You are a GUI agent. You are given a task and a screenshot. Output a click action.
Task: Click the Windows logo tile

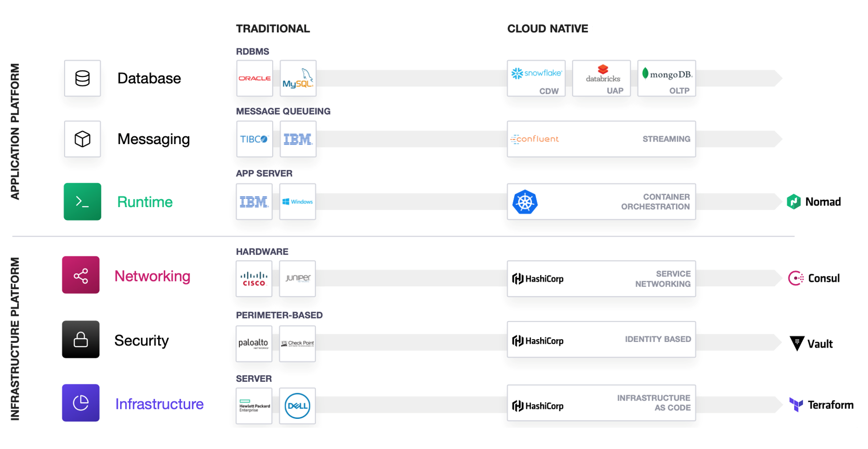(x=298, y=201)
